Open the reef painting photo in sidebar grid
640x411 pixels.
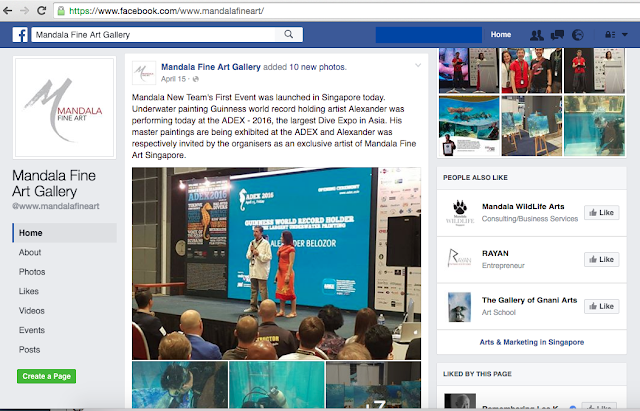[469, 126]
